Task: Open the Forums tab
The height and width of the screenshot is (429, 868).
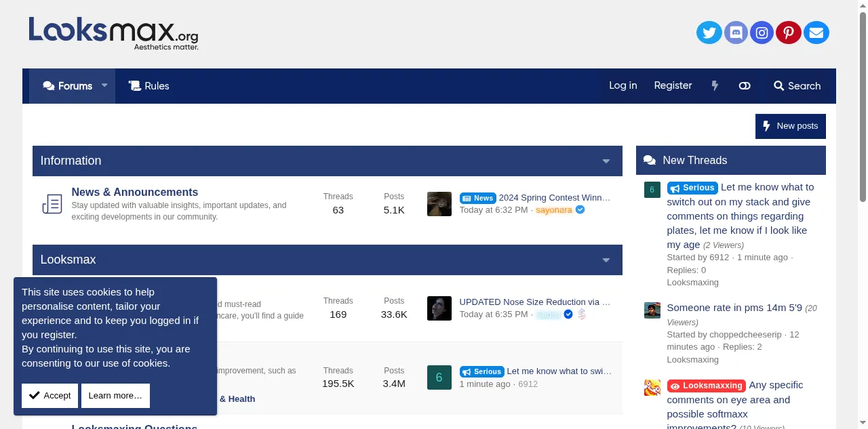Action: [67, 86]
